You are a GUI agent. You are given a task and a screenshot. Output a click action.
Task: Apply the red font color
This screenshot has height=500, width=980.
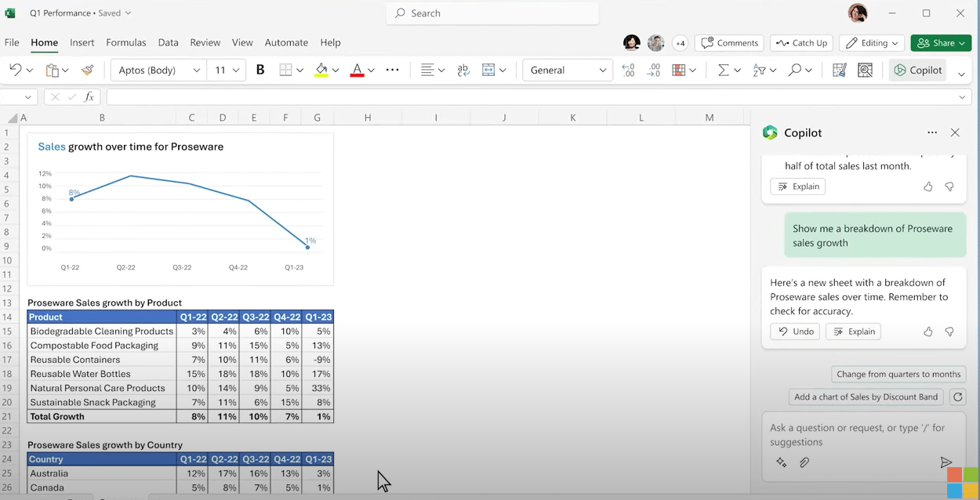point(357,70)
